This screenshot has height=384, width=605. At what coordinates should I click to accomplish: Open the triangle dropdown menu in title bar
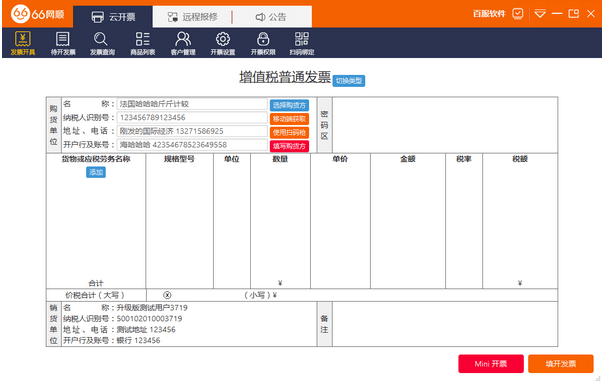(x=540, y=14)
